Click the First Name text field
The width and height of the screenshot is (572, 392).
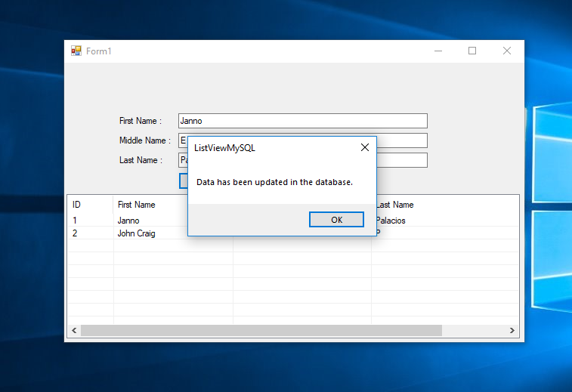click(302, 121)
